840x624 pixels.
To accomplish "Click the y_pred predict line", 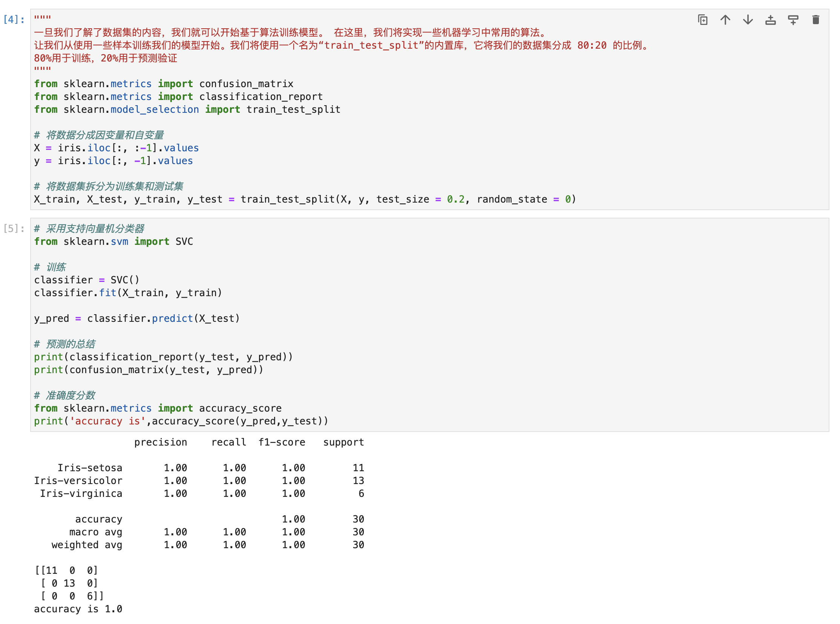I will (x=136, y=318).
